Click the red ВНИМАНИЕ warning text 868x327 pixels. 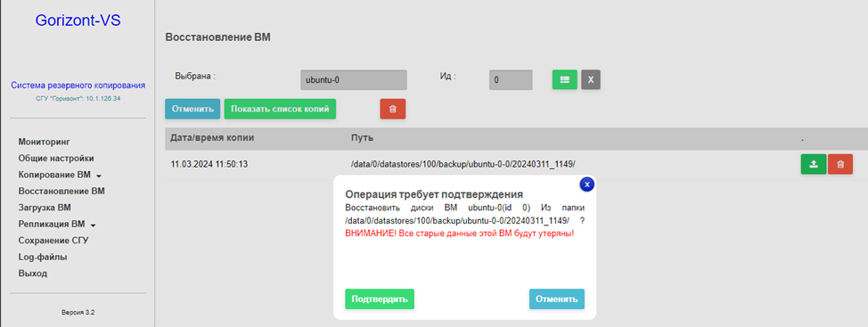[459, 233]
